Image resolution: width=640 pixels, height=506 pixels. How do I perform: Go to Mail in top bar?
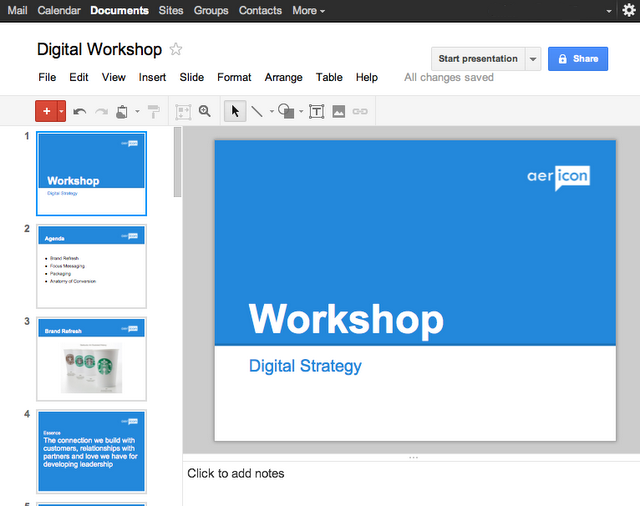(x=18, y=11)
